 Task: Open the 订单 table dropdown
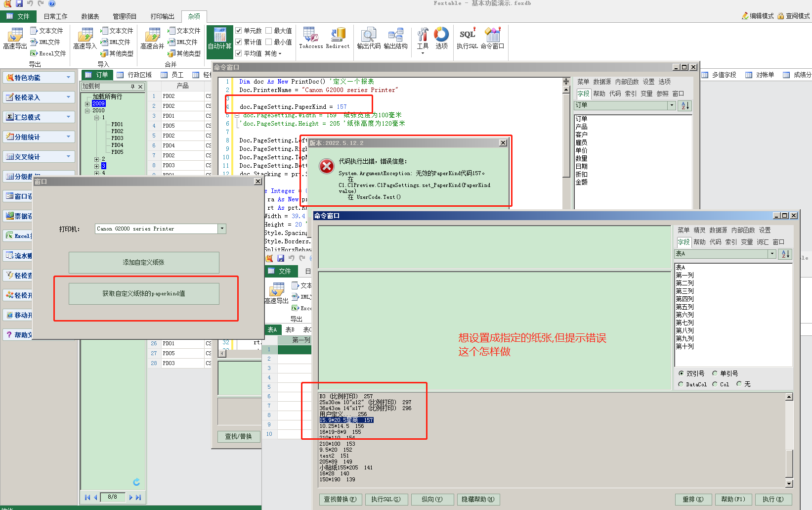click(x=671, y=105)
